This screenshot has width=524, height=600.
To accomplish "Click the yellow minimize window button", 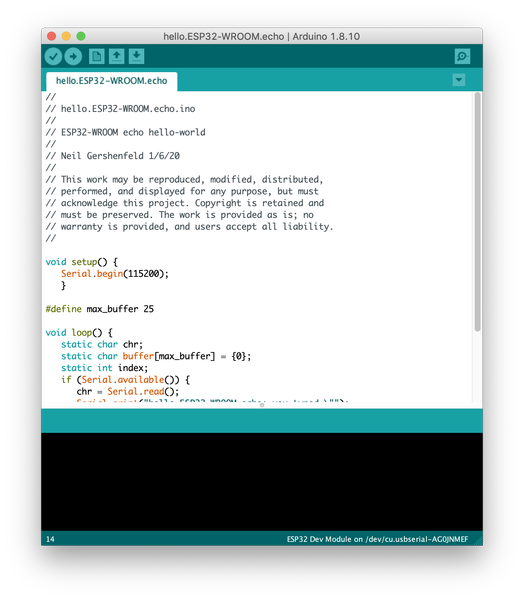I will (x=66, y=36).
